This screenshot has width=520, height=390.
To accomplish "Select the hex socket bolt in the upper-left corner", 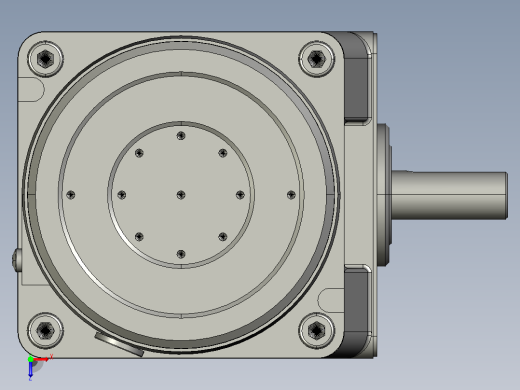I will pos(45,59).
